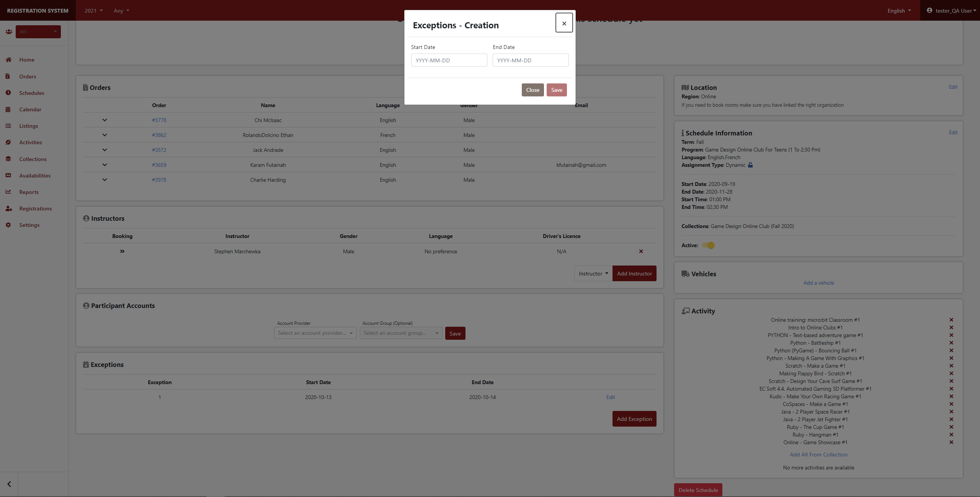This screenshot has width=980, height=497.
Task: Click the Availabilities sidebar icon
Action: (8, 175)
